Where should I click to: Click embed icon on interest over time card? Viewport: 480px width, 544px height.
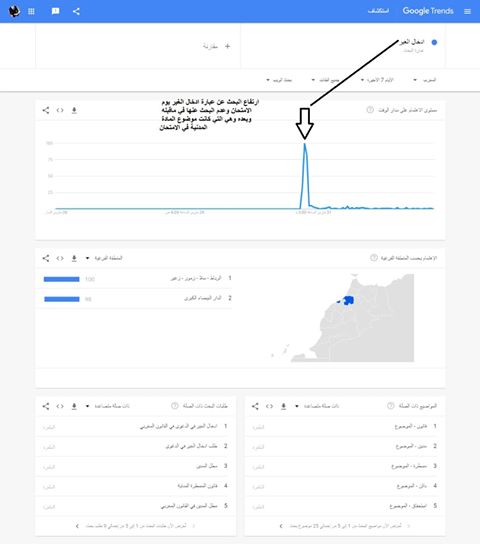tap(60, 110)
